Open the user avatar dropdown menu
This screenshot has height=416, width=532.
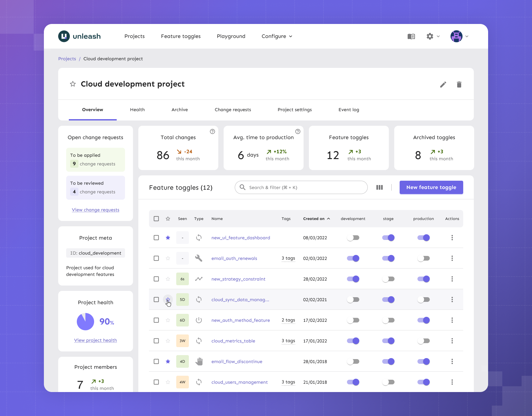(459, 36)
